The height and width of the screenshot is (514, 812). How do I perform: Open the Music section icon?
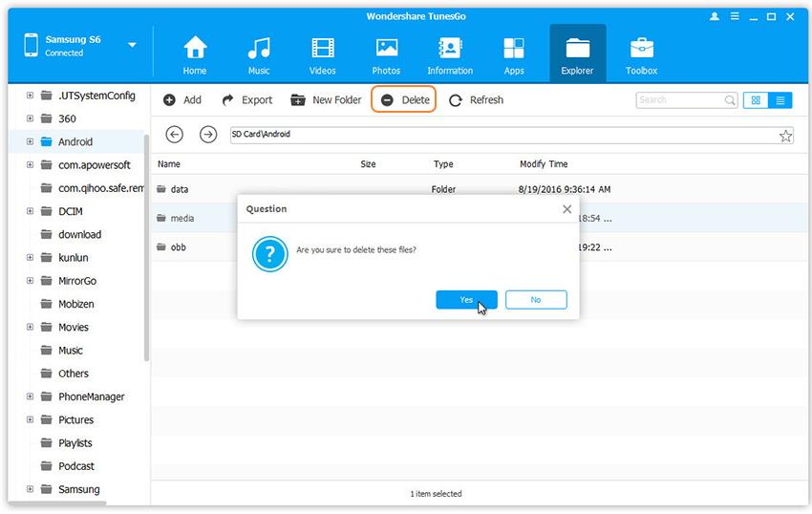(258, 54)
